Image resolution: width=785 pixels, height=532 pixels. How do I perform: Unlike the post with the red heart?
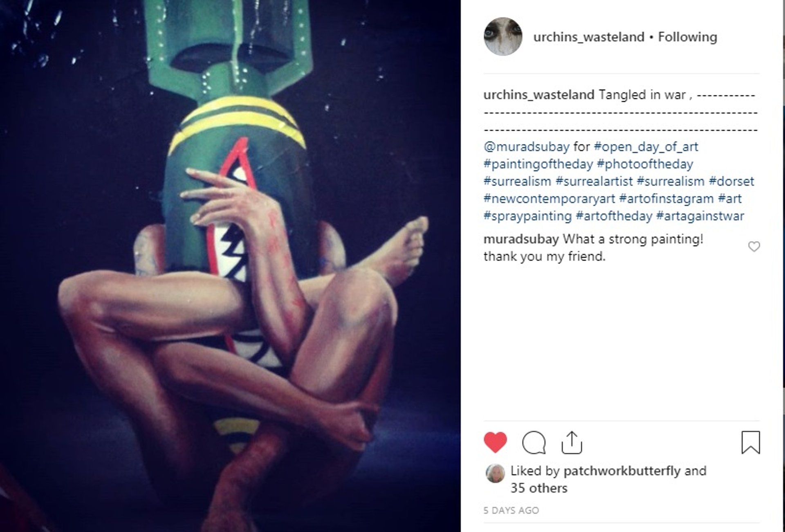pyautogui.click(x=495, y=442)
